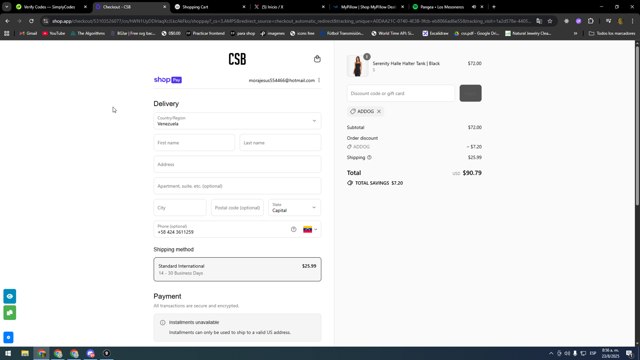Switch to the MyPillow shop tab
Screen dimensions: 640x360
(368, 7)
